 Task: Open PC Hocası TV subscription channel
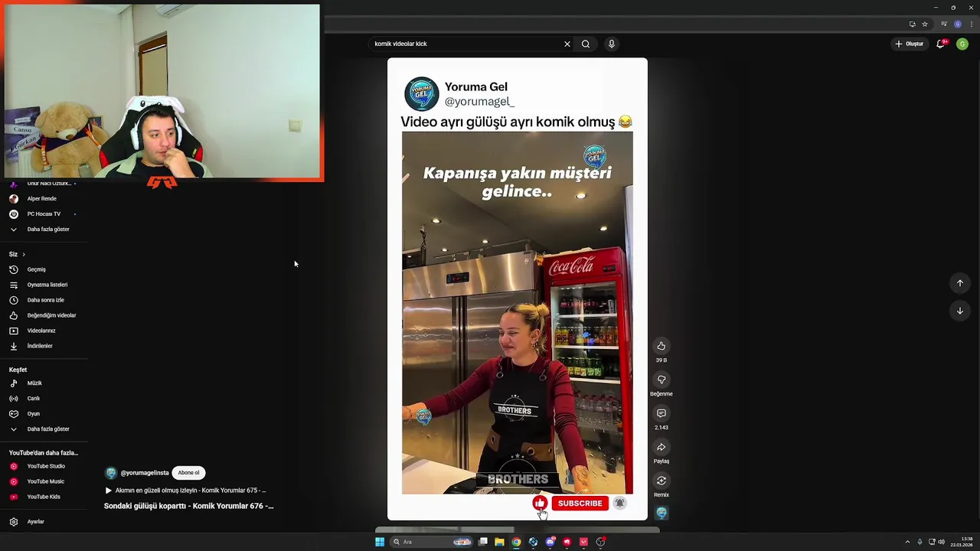42,214
